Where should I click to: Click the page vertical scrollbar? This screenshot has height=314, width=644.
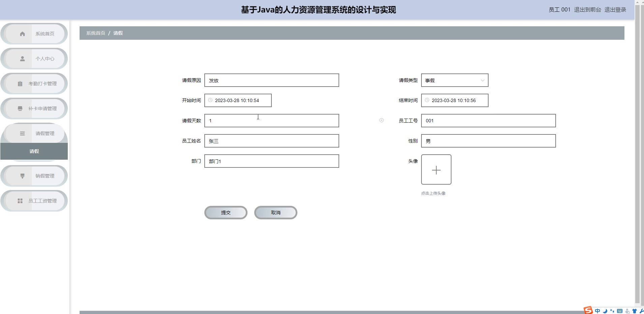pyautogui.click(x=637, y=153)
